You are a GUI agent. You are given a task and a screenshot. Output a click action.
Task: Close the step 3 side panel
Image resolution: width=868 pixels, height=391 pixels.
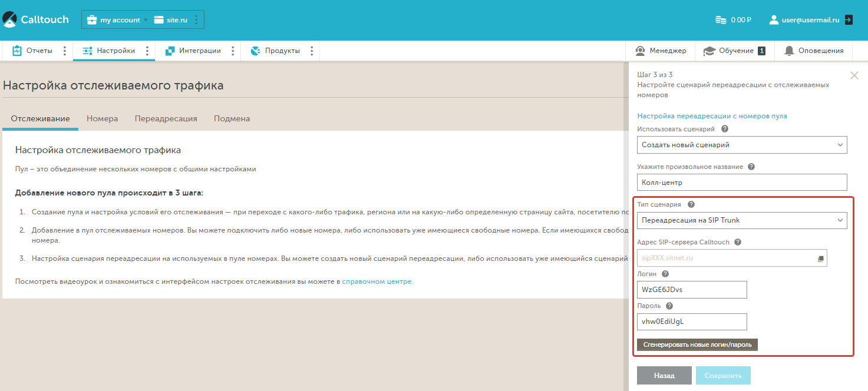pos(854,75)
